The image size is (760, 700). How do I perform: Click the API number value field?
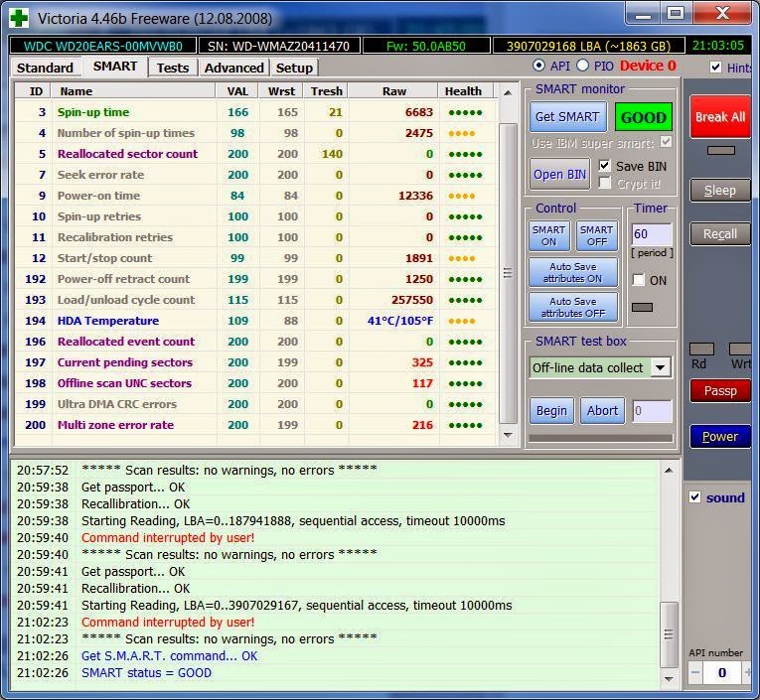pos(721,672)
